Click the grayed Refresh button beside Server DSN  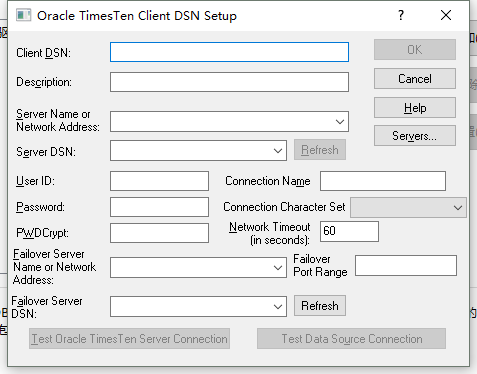(320, 150)
